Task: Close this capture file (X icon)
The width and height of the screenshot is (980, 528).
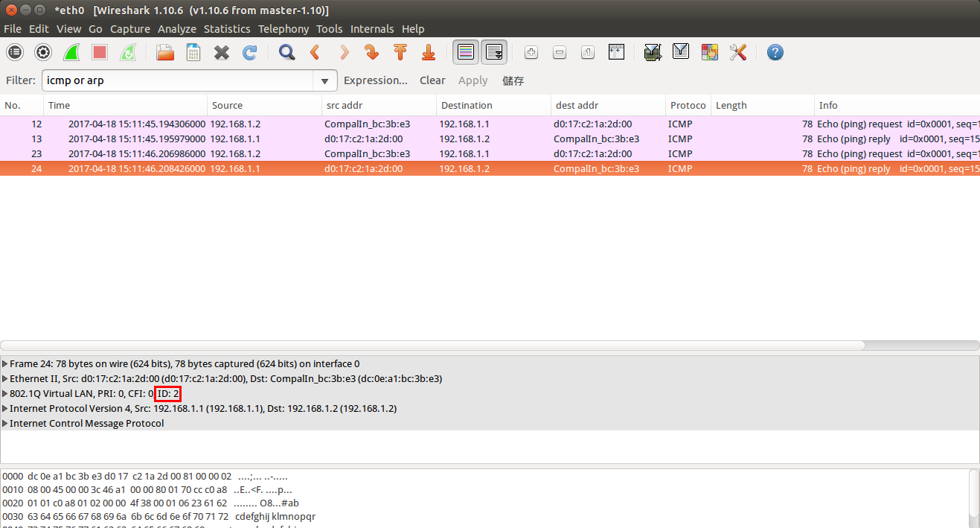Action: tap(221, 52)
